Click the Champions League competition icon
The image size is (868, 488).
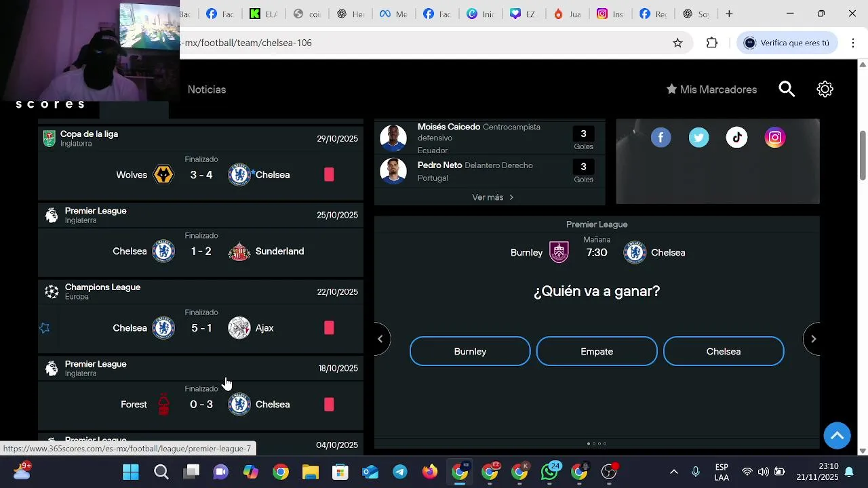(52, 291)
